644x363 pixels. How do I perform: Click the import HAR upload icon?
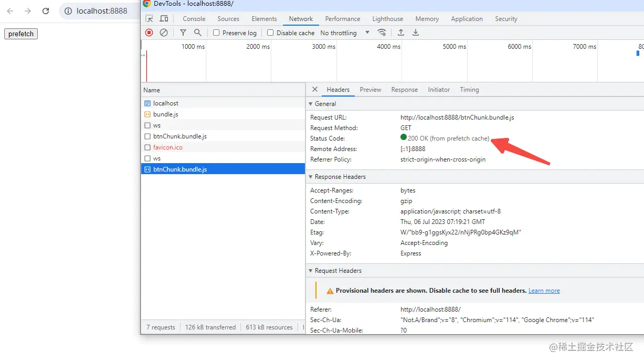pyautogui.click(x=401, y=33)
